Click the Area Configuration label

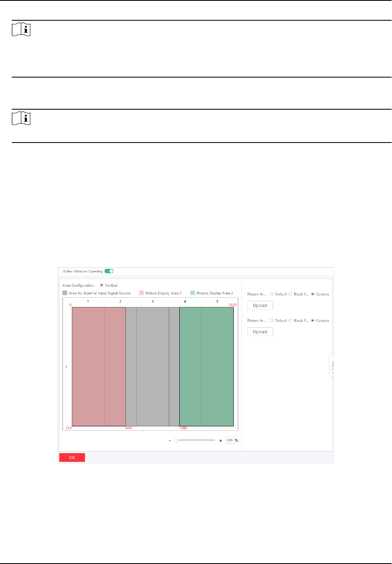point(78,285)
